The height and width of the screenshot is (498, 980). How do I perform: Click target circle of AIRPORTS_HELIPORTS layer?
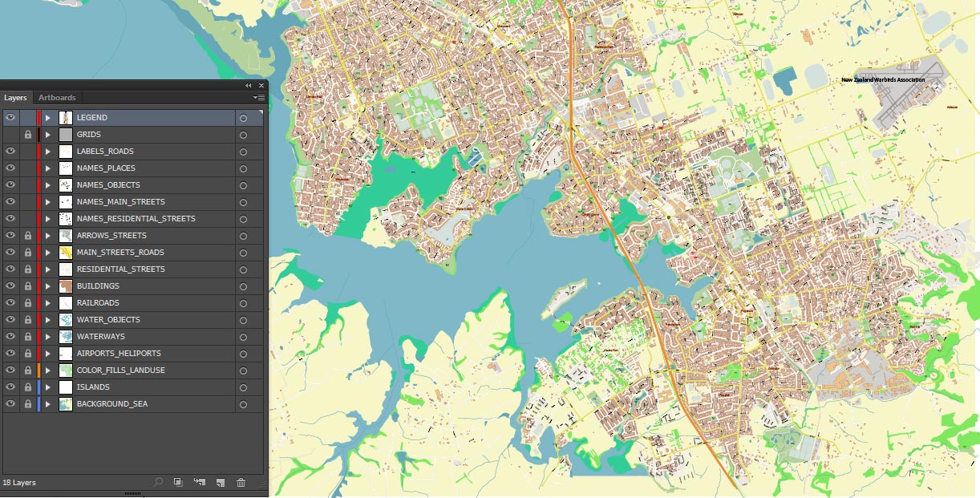[x=243, y=354]
